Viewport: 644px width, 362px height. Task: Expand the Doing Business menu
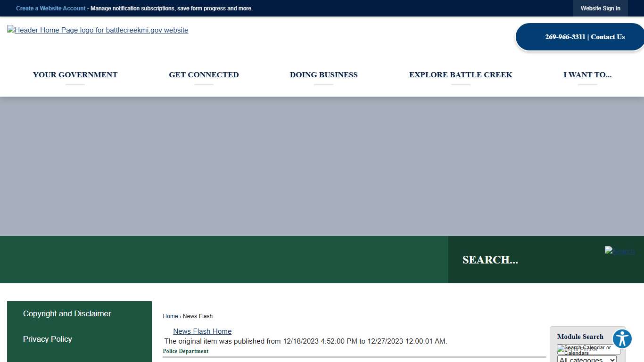(x=323, y=74)
